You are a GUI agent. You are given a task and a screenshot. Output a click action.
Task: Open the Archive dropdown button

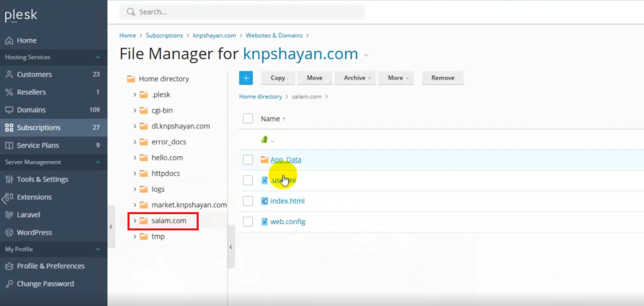(356, 78)
